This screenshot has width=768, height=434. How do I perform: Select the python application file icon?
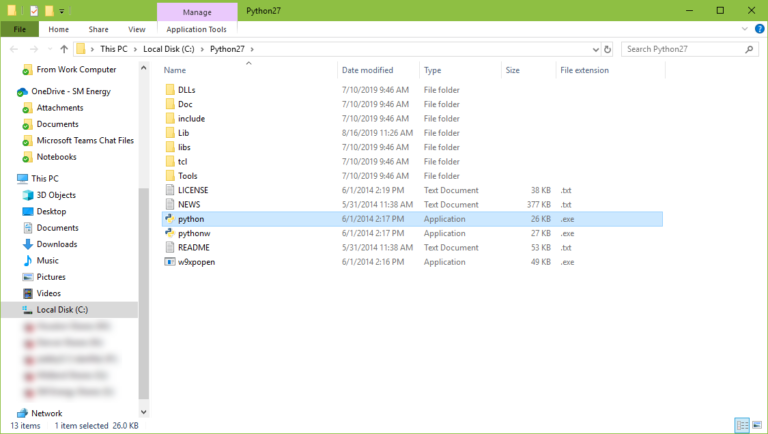(x=170, y=219)
